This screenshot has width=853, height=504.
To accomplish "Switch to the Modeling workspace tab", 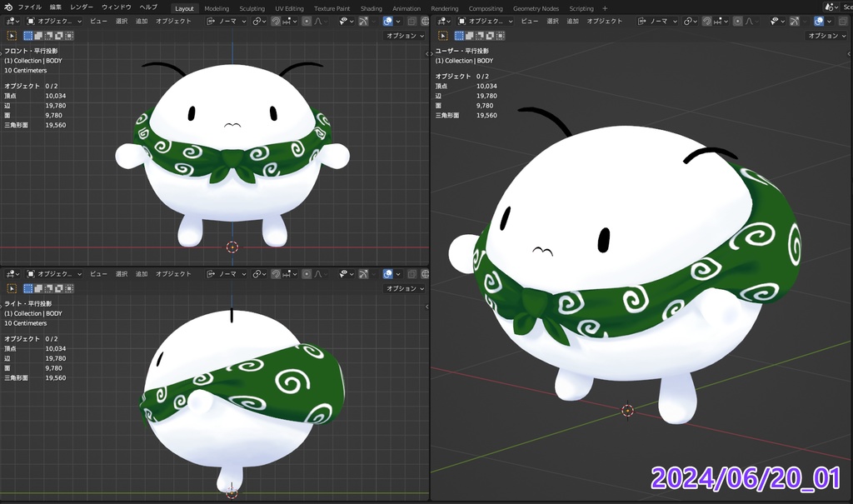I will pyautogui.click(x=217, y=8).
